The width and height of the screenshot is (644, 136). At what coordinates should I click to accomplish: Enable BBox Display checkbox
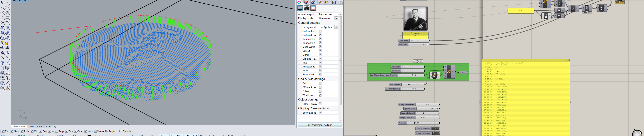320,104
